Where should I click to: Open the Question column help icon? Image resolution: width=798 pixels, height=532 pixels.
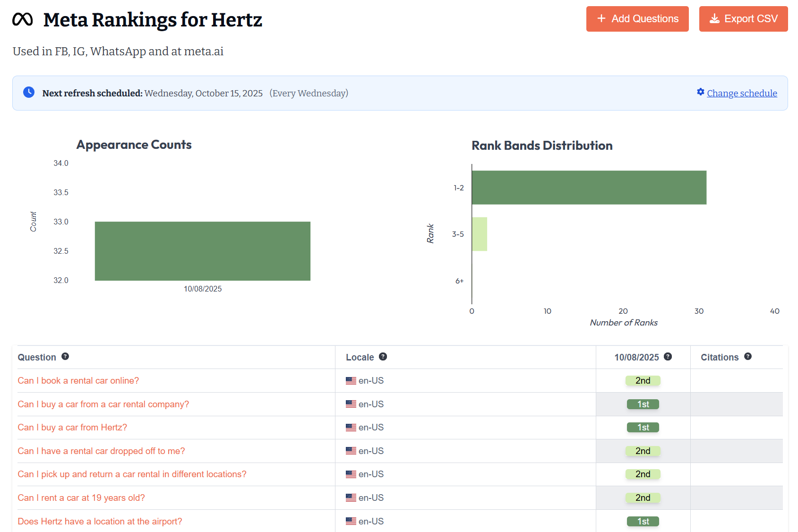click(65, 357)
